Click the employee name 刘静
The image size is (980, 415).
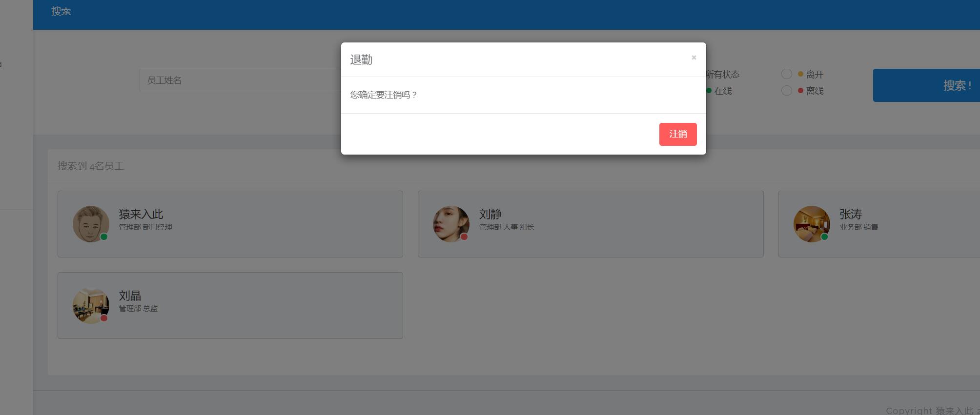[490, 214]
